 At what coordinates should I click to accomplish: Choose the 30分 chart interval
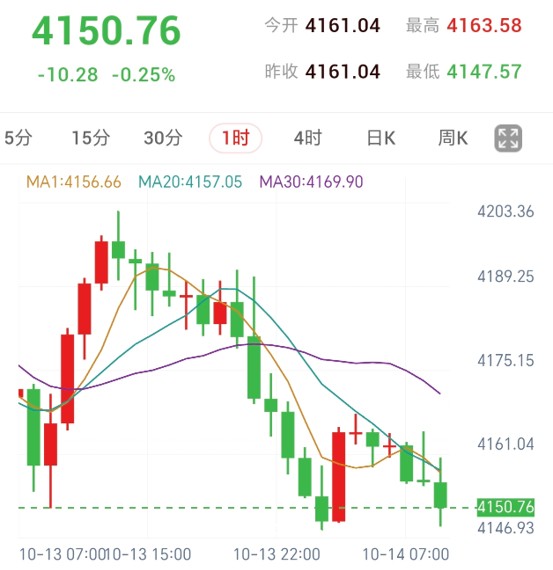(163, 138)
